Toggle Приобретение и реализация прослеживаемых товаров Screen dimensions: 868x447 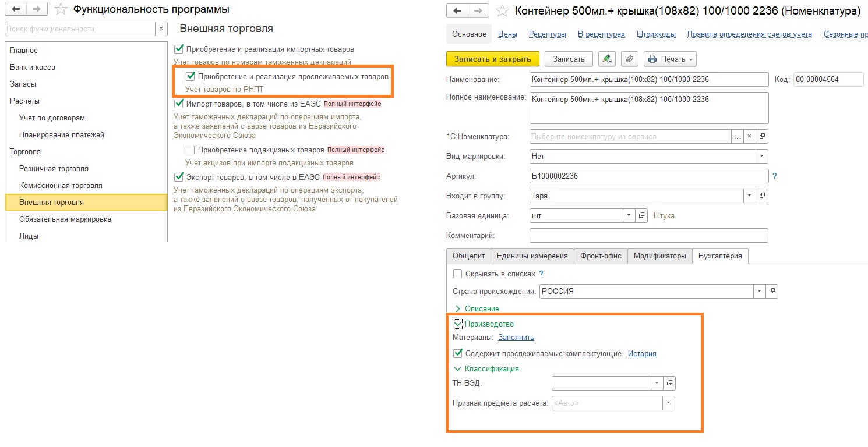[190, 76]
